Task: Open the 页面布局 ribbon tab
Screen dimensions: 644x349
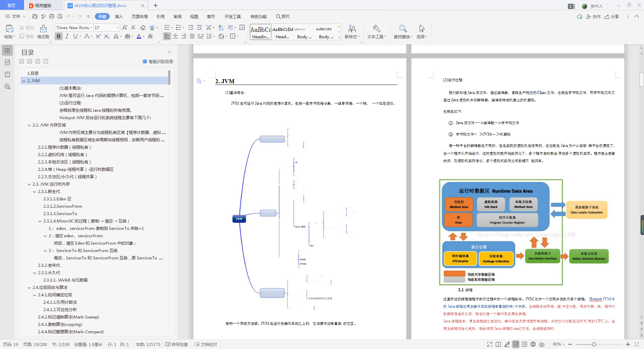Action: 140,16
